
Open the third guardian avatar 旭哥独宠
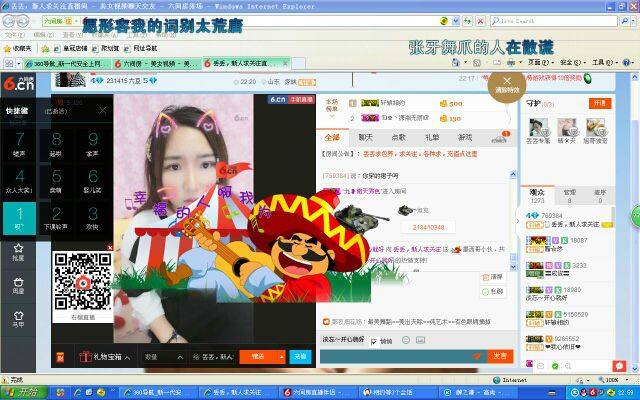595,127
